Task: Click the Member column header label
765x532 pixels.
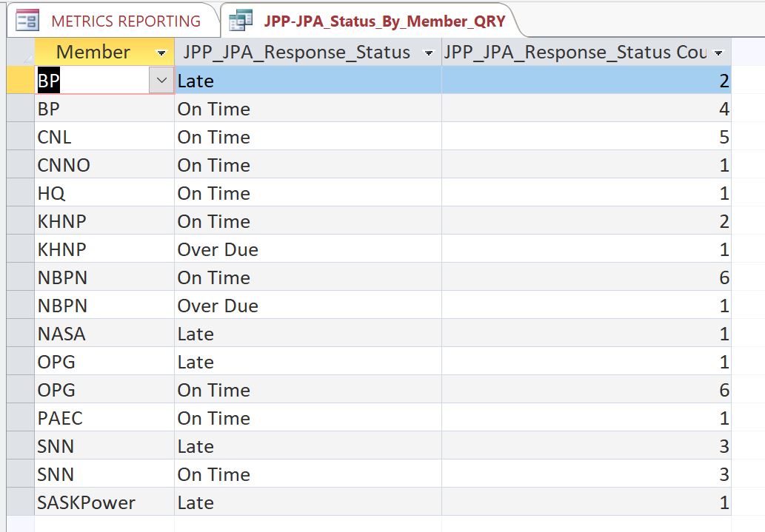Action: (93, 53)
